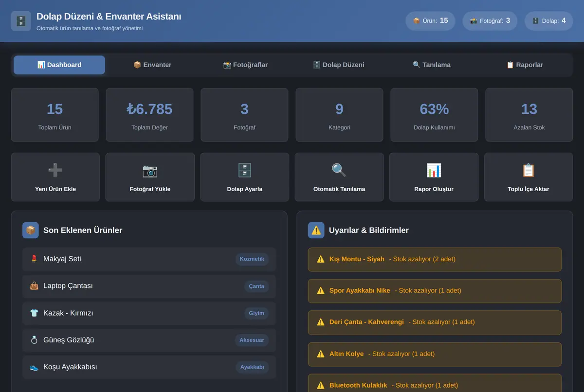Image resolution: width=584 pixels, height=392 pixels.
Task: Click the ring icon next to Güneş Gözlüğü
Action: 34,340
